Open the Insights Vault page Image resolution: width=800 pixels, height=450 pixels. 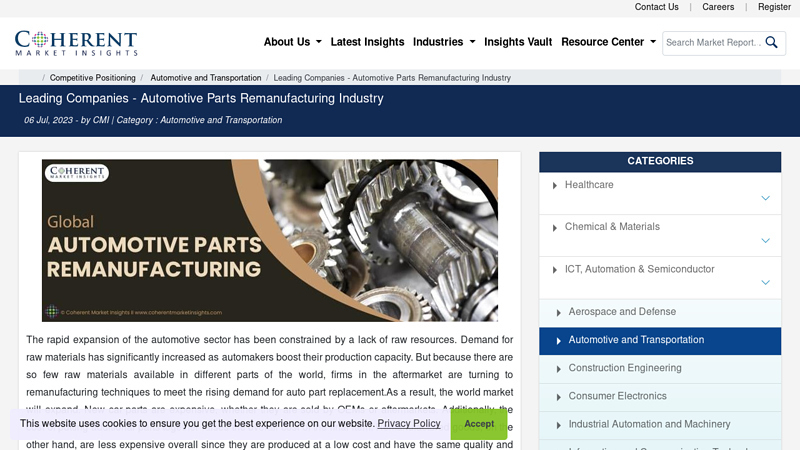point(518,42)
